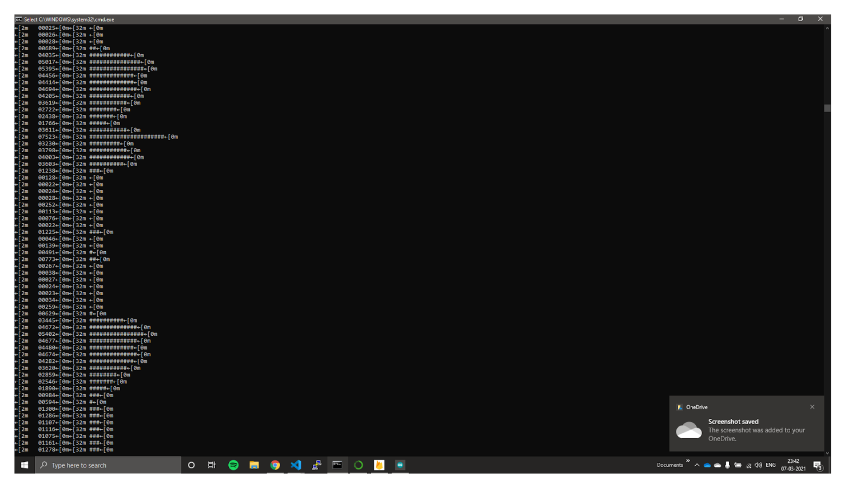This screenshot has height=488, width=868.
Task: Open the volume control in the tray
Action: click(x=758, y=465)
